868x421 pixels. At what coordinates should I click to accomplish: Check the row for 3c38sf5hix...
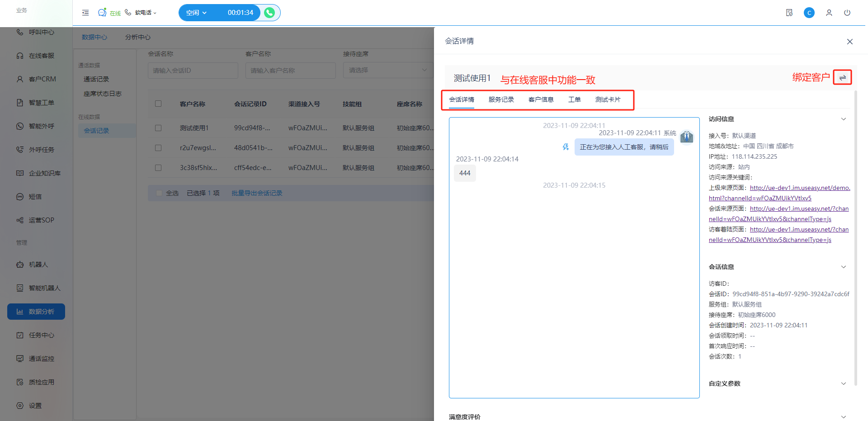point(158,168)
